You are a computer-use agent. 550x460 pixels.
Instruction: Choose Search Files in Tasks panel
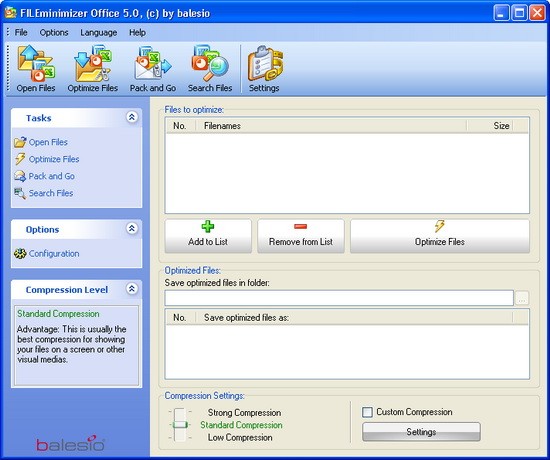coord(51,193)
